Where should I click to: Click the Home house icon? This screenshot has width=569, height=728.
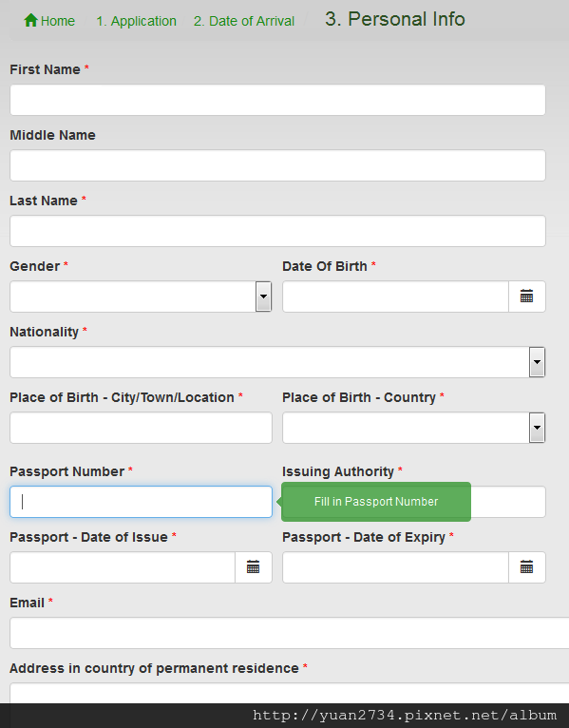coord(30,20)
